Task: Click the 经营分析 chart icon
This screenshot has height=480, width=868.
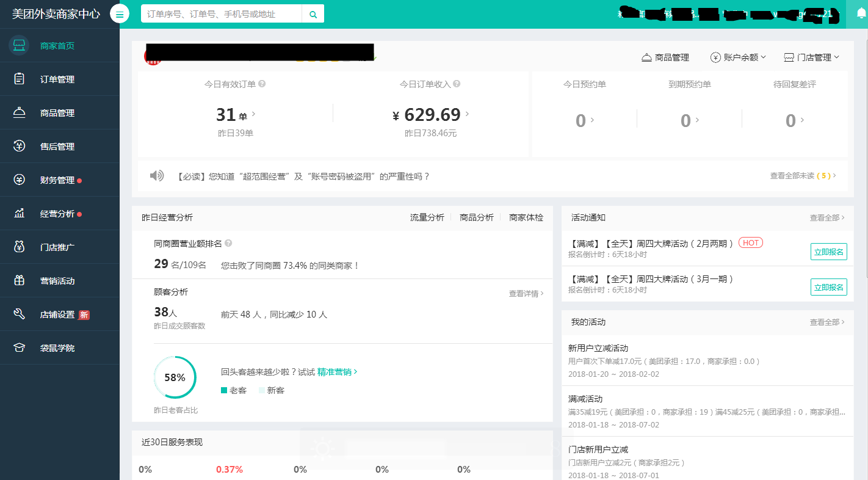Action: pyautogui.click(x=19, y=213)
